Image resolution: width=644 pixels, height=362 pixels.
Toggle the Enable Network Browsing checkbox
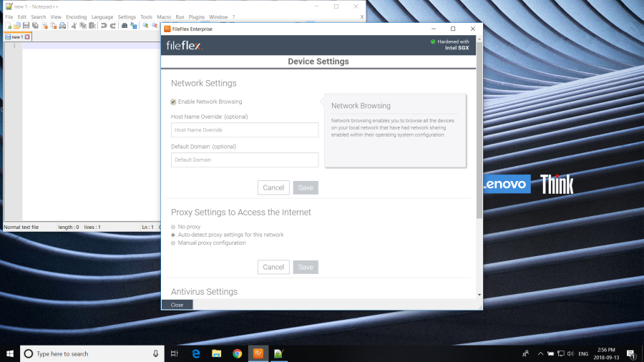click(173, 102)
